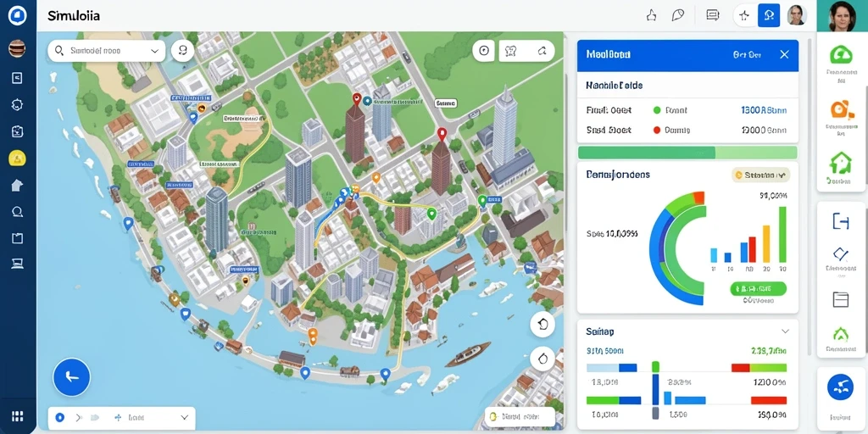Open the yellow filter dropdown in chart panel
Viewport: 868px width, 434px height.
[x=761, y=175]
